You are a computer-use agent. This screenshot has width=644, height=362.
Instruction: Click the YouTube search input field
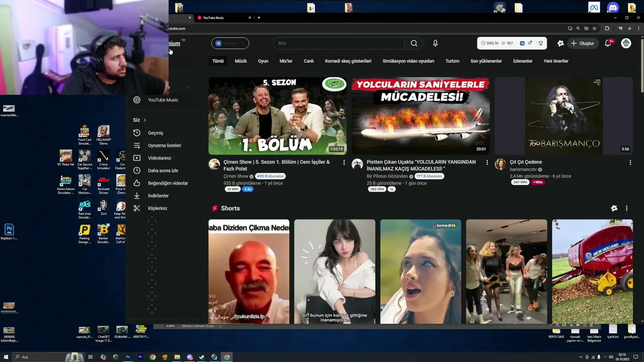coord(339,43)
